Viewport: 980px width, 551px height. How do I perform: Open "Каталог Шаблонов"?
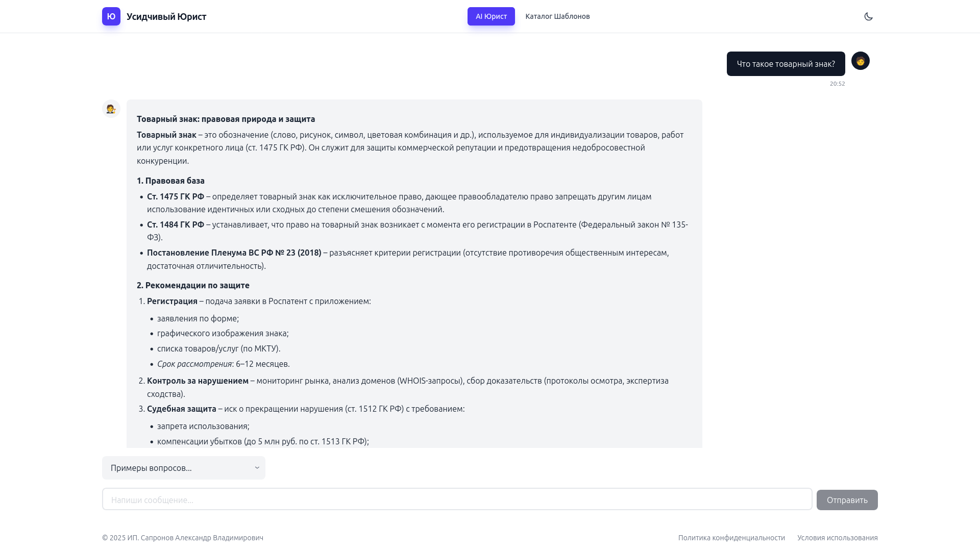coord(557,16)
